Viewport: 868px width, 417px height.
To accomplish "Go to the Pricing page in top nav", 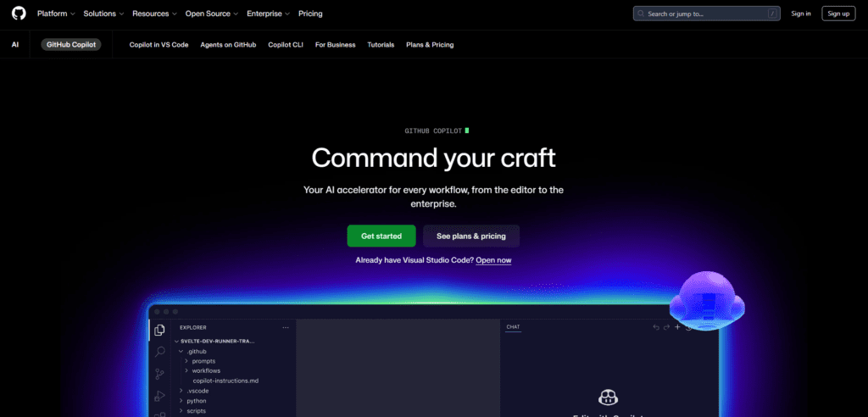I will (310, 14).
